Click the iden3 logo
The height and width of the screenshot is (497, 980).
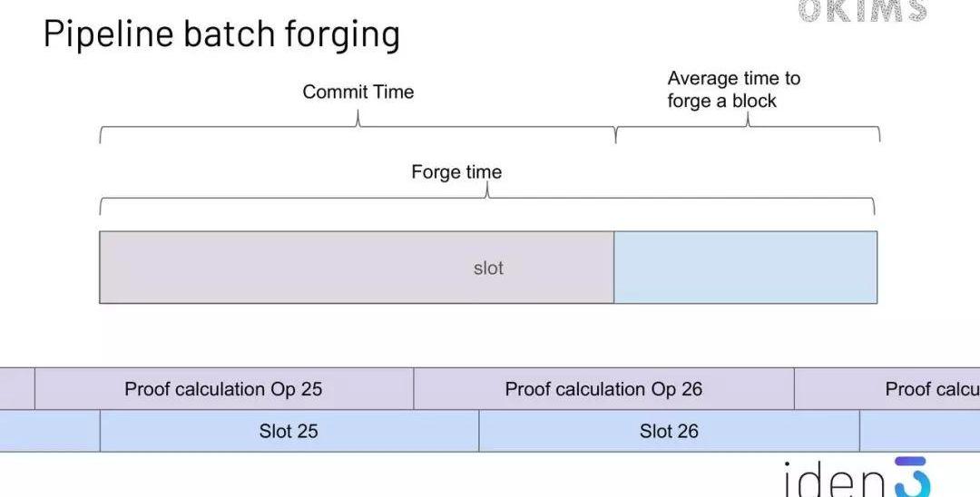point(857,478)
